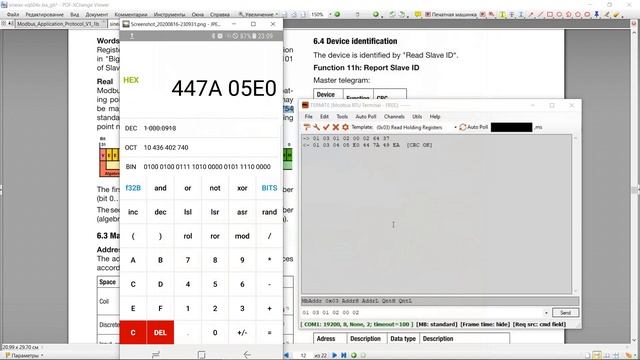This screenshot has height=360, width=640.
Task: Select the highlight text tool
Action: tap(502, 14)
